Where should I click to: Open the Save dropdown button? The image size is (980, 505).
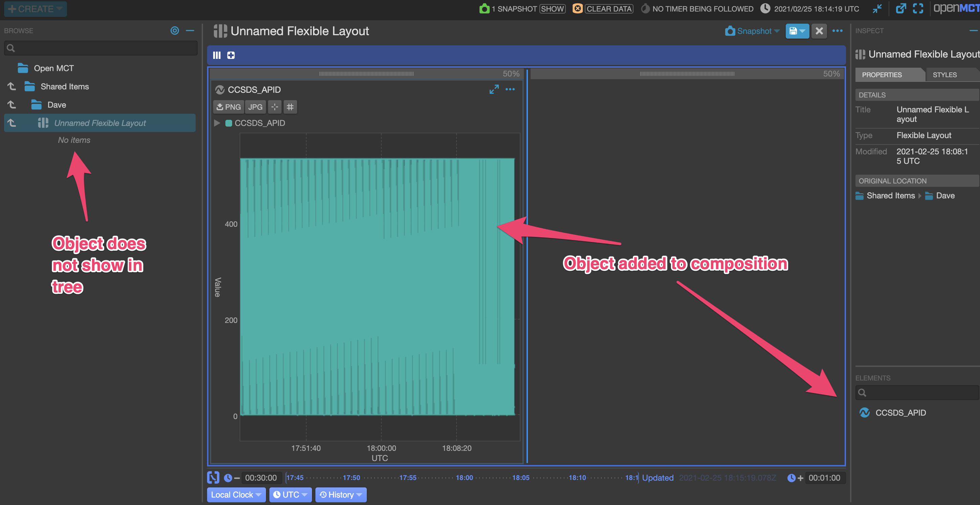click(797, 31)
